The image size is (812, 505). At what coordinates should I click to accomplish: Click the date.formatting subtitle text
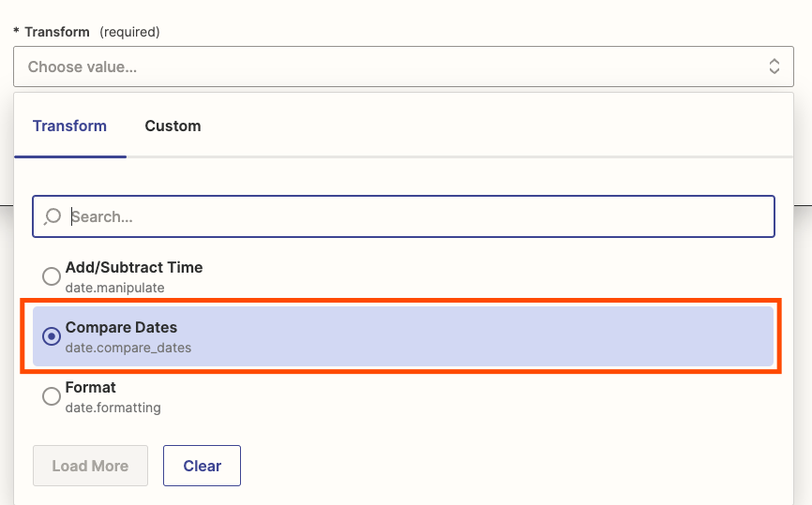(113, 408)
